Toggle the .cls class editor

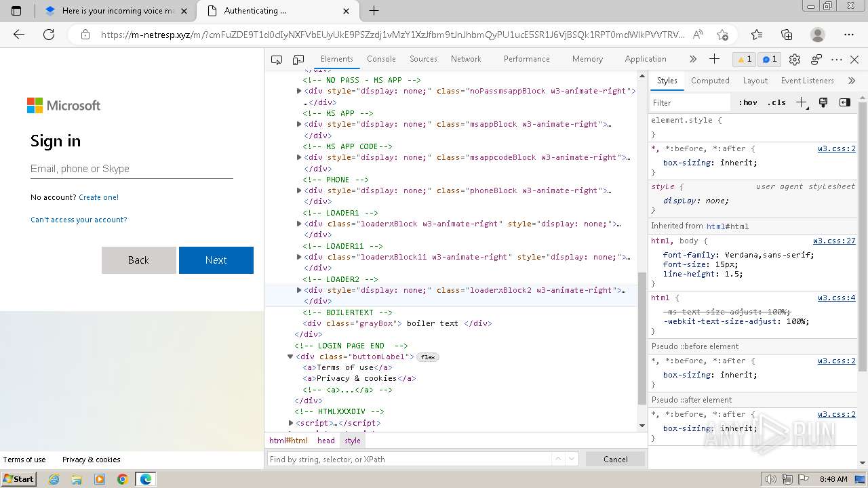click(x=776, y=102)
